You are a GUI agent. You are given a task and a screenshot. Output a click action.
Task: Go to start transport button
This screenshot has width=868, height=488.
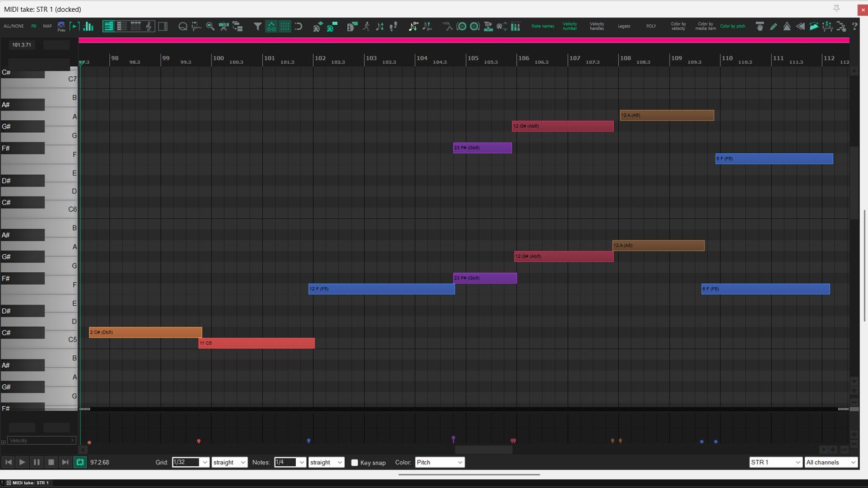click(8, 462)
